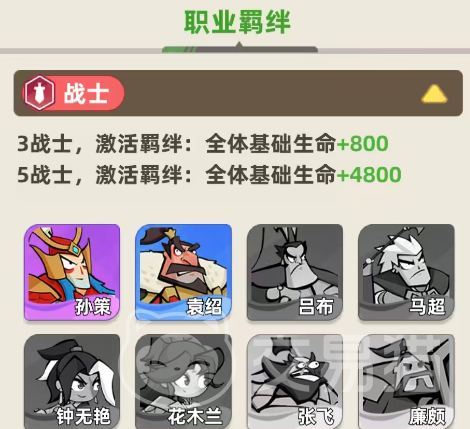470x429 pixels.
Task: Switch to the 职业羁绊 tab
Action: [237, 22]
